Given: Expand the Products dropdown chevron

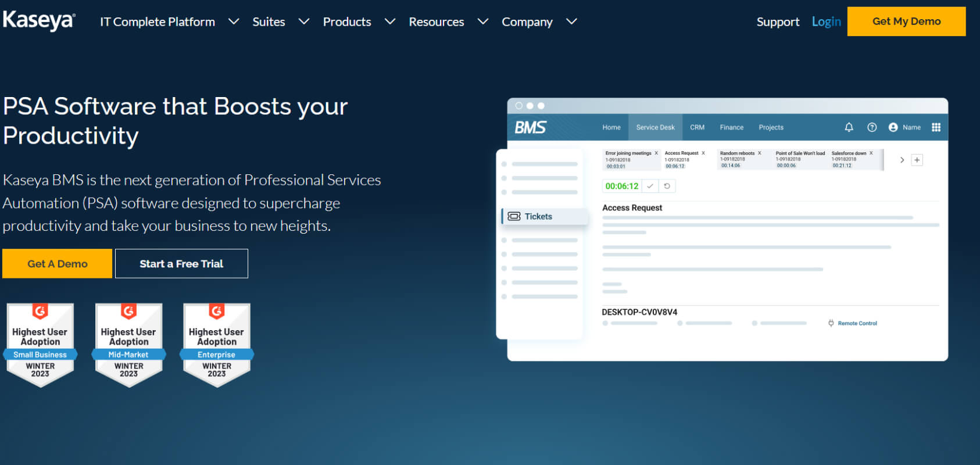Looking at the screenshot, I should point(390,22).
